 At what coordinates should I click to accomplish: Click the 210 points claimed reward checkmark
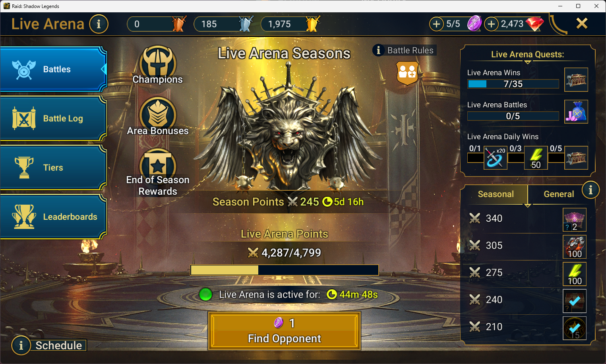575,328
